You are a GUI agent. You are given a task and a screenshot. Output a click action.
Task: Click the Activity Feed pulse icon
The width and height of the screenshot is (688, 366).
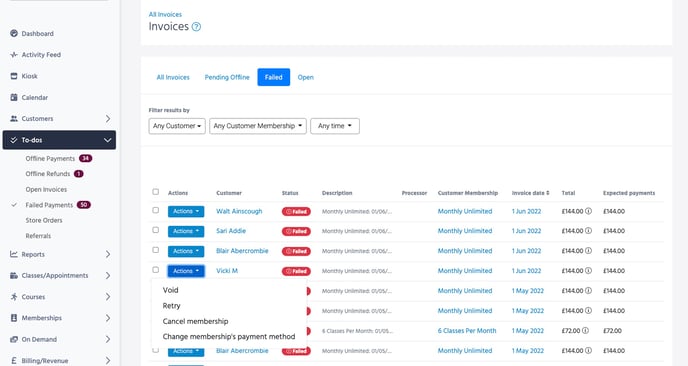[x=14, y=55]
